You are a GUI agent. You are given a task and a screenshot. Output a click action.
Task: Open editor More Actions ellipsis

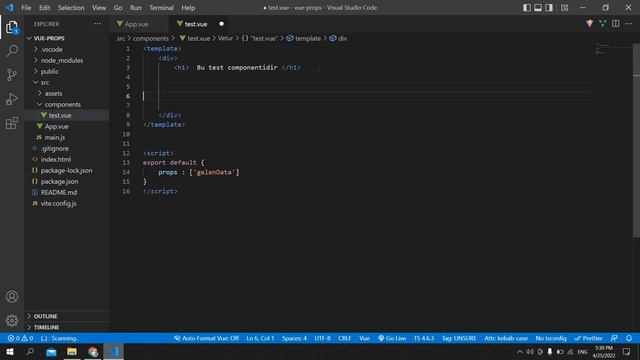click(x=629, y=24)
